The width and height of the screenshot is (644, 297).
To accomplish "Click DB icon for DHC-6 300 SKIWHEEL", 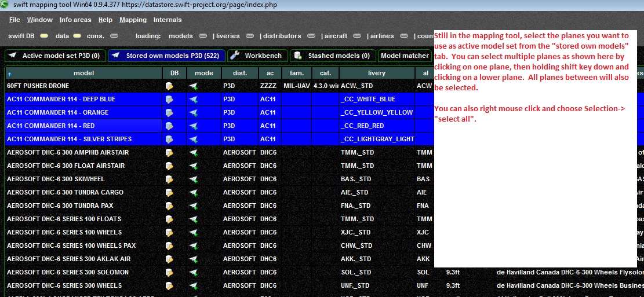I will [169, 179].
